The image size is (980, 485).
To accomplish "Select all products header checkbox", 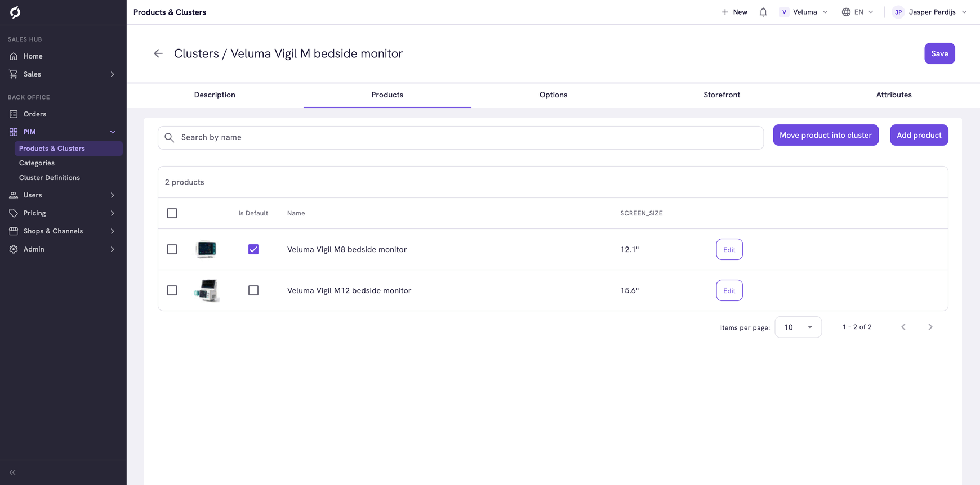I will click(172, 213).
